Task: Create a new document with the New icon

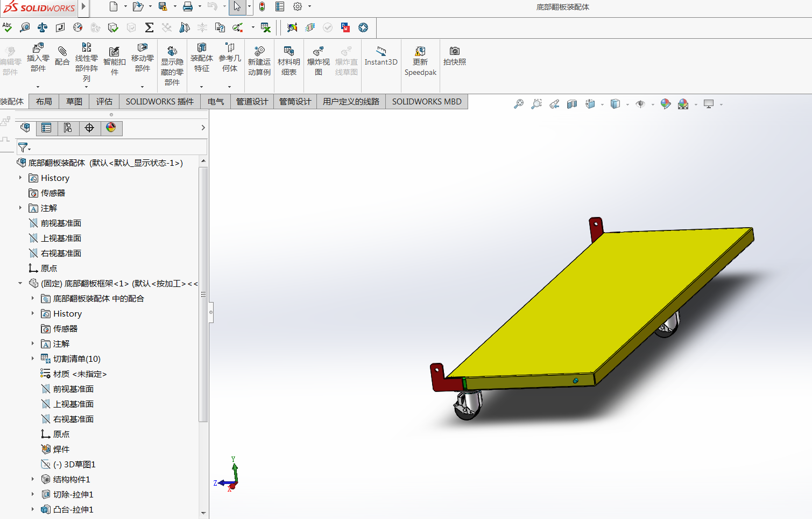Action: click(x=113, y=6)
